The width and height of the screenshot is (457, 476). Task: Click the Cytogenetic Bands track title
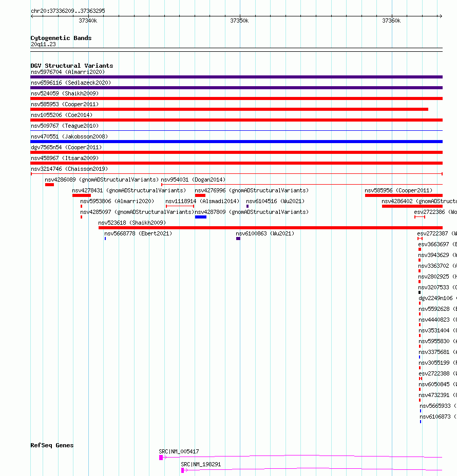click(x=61, y=38)
